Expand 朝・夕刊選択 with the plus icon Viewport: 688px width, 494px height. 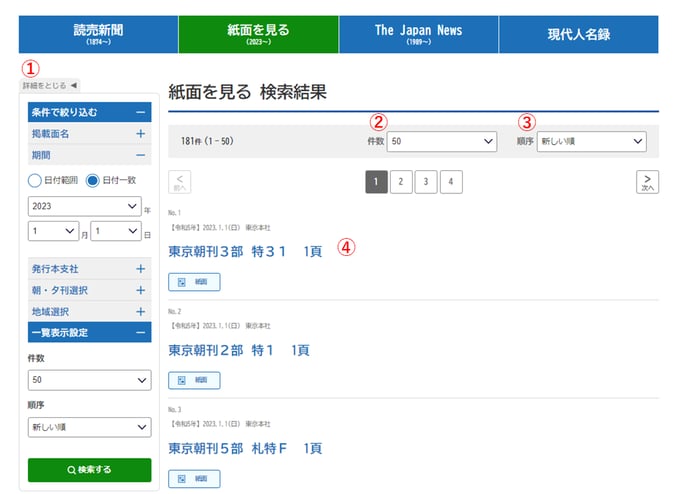pyautogui.click(x=140, y=290)
